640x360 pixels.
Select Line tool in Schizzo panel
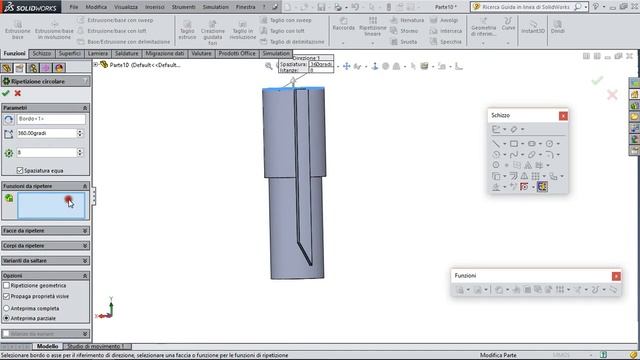[x=496, y=144]
